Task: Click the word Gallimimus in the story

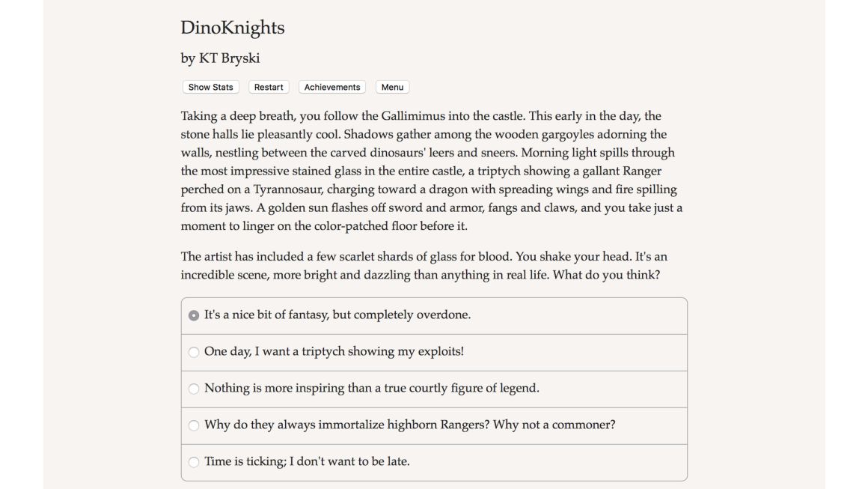Action: [413, 116]
